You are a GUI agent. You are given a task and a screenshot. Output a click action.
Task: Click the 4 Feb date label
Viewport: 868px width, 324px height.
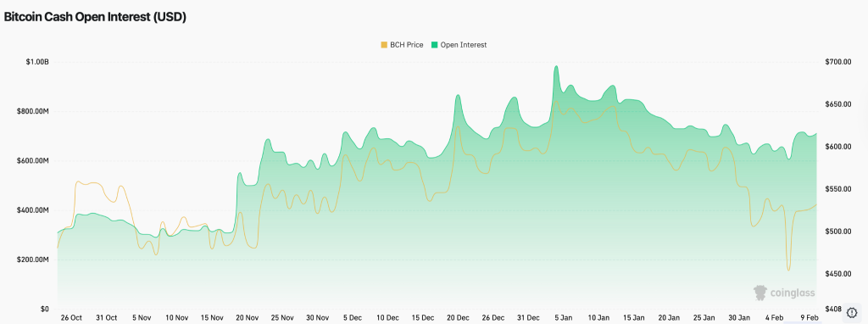tap(775, 318)
